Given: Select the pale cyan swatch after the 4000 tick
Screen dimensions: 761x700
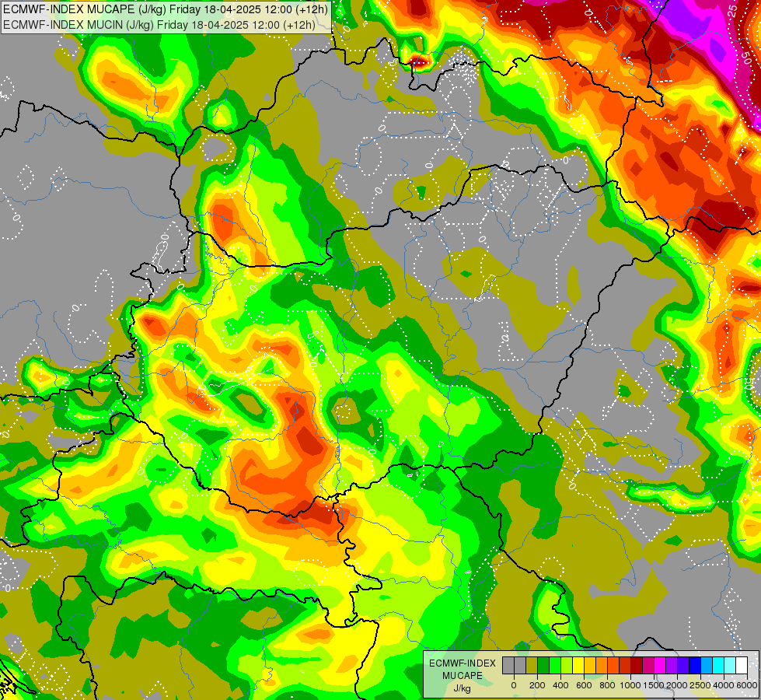Looking at the screenshot, I should pyautogui.click(x=731, y=666).
